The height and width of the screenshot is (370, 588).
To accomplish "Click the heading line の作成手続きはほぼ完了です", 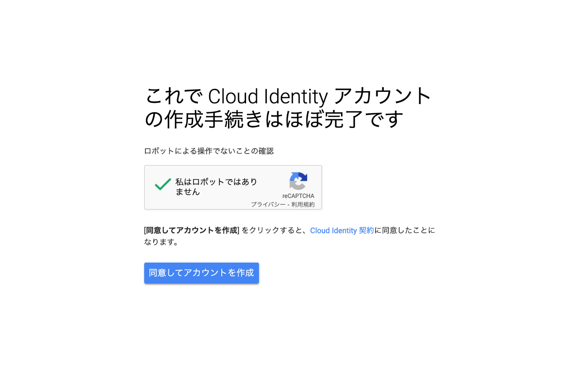I will click(274, 120).
